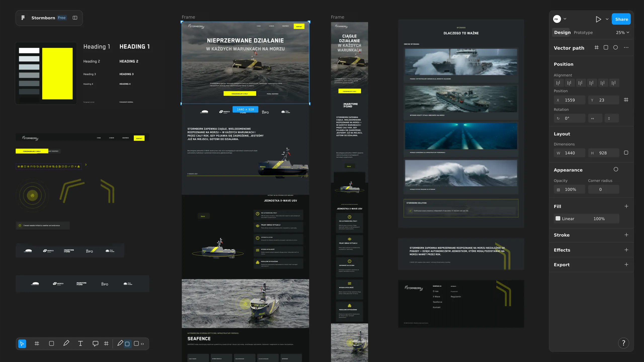Add an Export setting with plus

click(x=626, y=264)
